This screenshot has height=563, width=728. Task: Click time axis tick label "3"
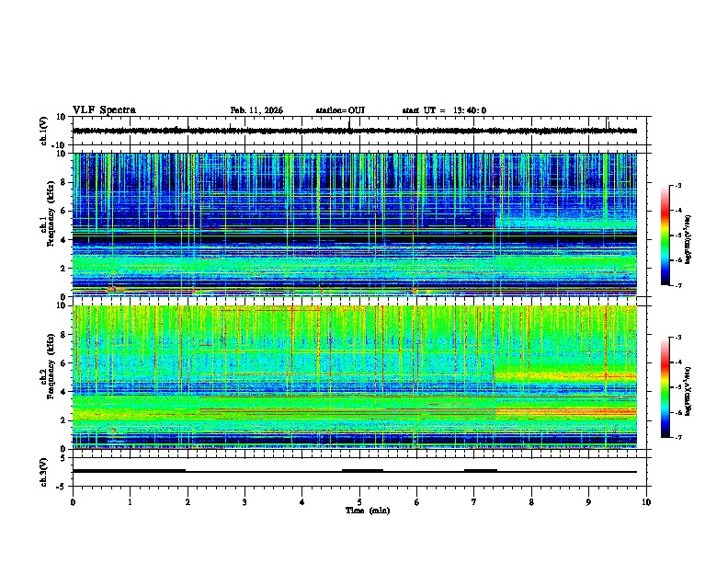245,502
